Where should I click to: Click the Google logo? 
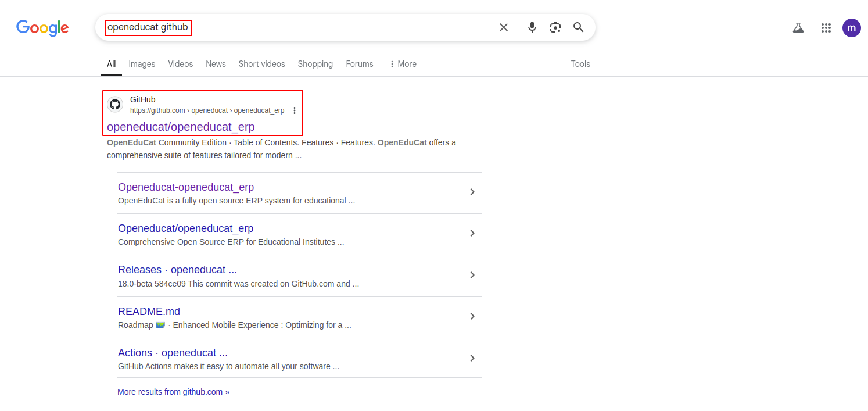(x=42, y=28)
